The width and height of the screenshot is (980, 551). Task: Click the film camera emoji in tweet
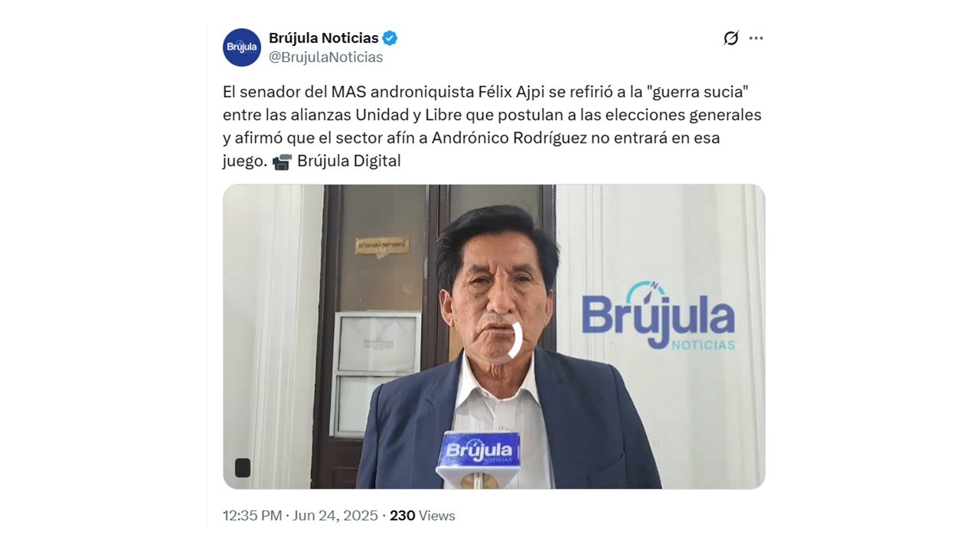click(x=282, y=161)
